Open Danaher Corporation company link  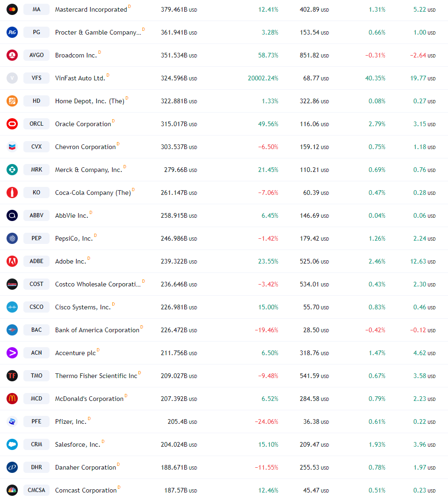point(86,467)
